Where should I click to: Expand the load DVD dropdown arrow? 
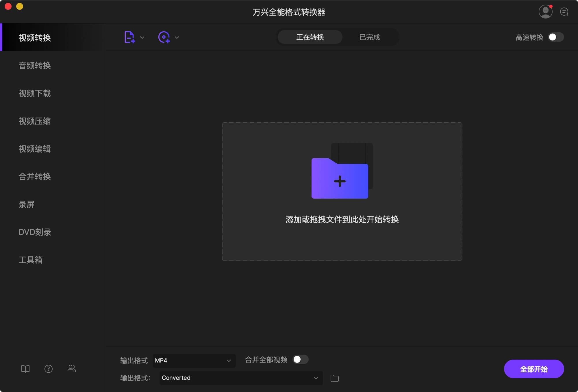177,37
